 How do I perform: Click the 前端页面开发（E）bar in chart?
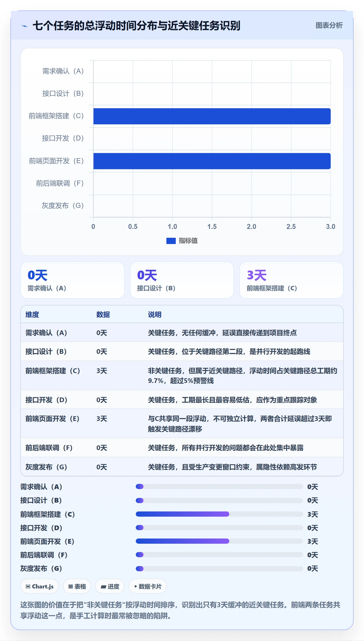click(x=212, y=161)
